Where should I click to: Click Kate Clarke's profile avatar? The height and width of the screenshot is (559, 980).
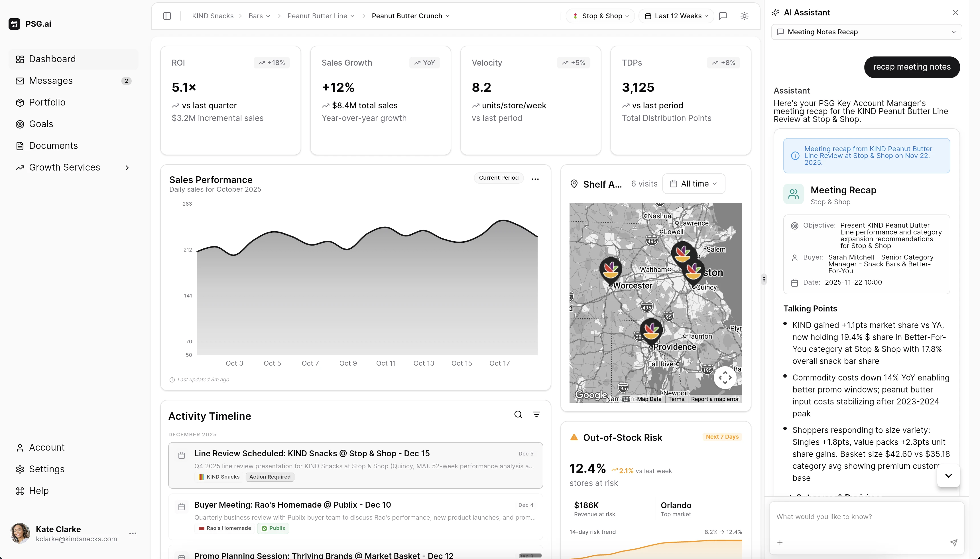click(20, 533)
